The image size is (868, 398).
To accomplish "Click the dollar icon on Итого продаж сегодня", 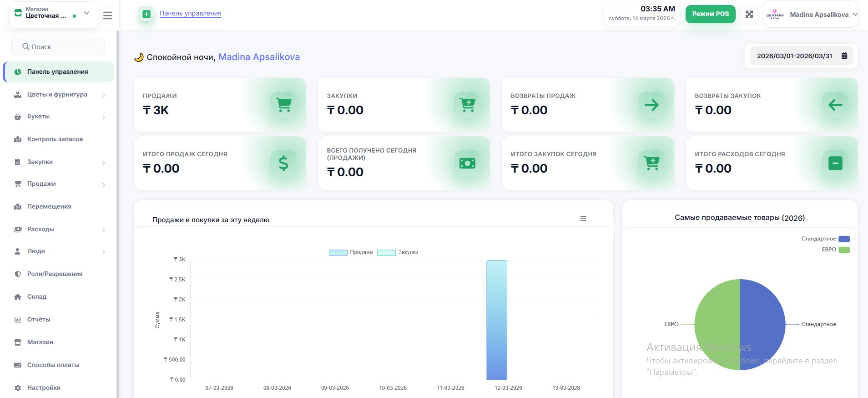I will click(x=283, y=163).
